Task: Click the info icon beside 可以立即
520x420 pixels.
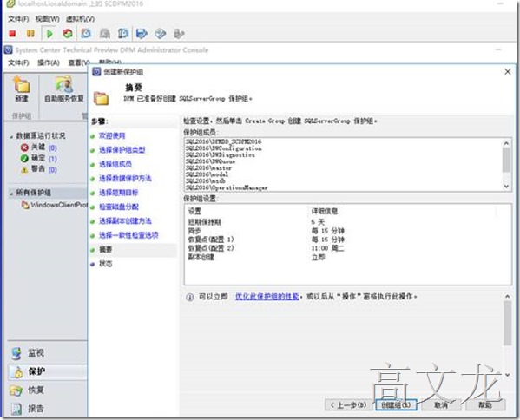Action: tap(190, 297)
